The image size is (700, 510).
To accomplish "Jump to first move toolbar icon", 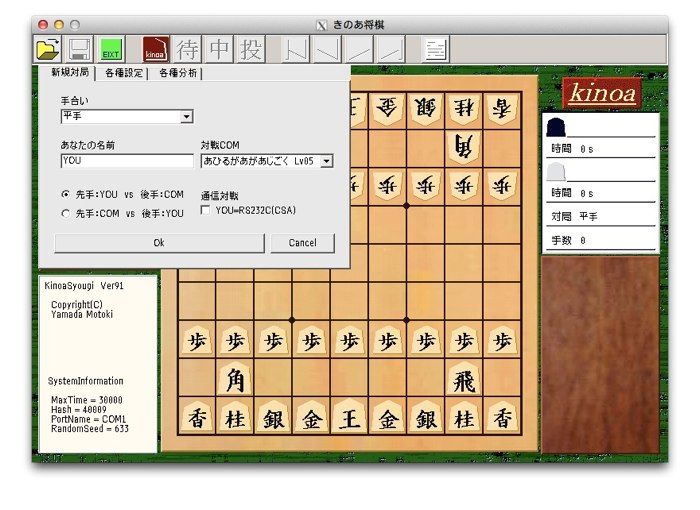I will (296, 49).
